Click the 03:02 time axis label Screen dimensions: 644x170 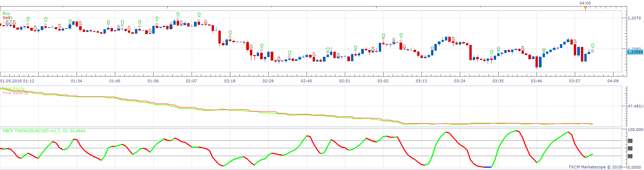(383, 81)
